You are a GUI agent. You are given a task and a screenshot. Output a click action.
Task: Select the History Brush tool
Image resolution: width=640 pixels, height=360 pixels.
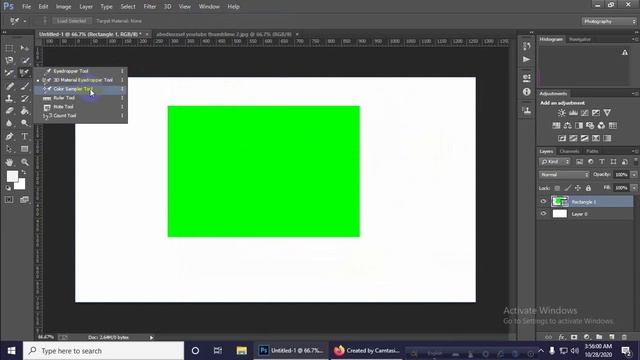(25, 98)
